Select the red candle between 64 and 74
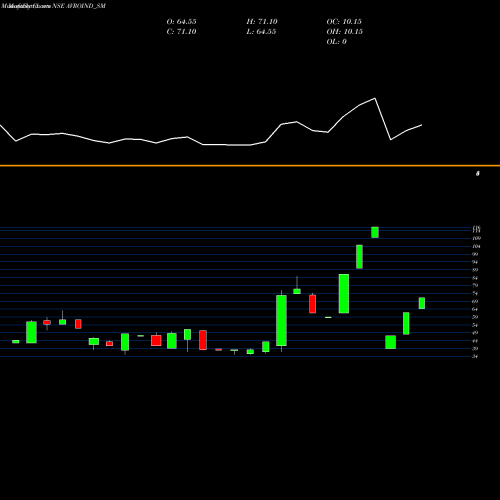This screenshot has height=500, width=500. 312,304
